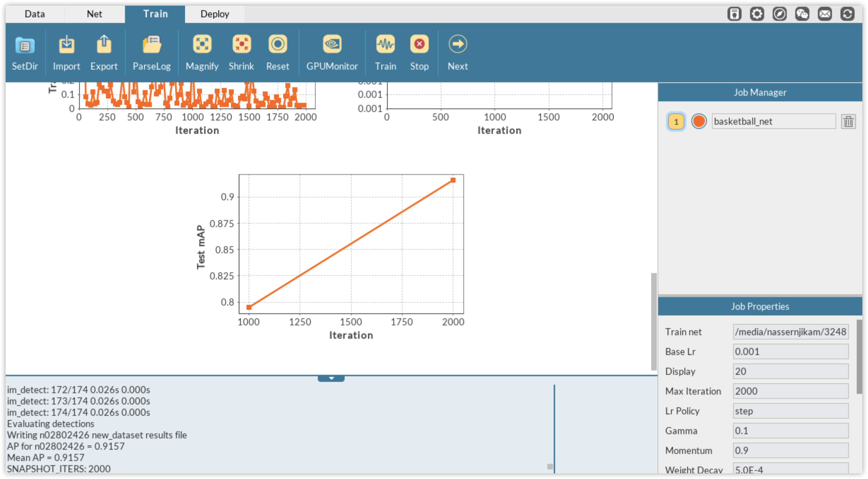The height and width of the screenshot is (479, 868).
Task: Delete basketball_net job with trash icon
Action: pos(848,122)
